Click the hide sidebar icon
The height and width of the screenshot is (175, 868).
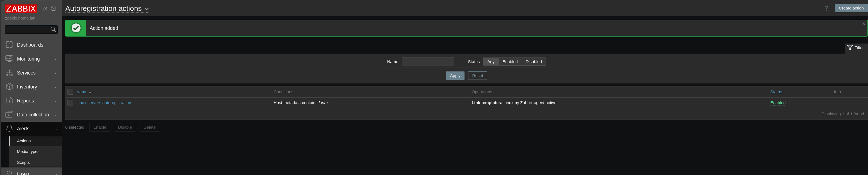pos(54,8)
